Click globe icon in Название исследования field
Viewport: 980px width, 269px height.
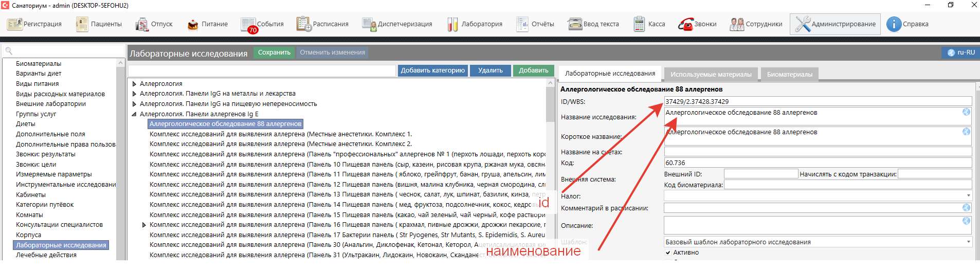(966, 112)
